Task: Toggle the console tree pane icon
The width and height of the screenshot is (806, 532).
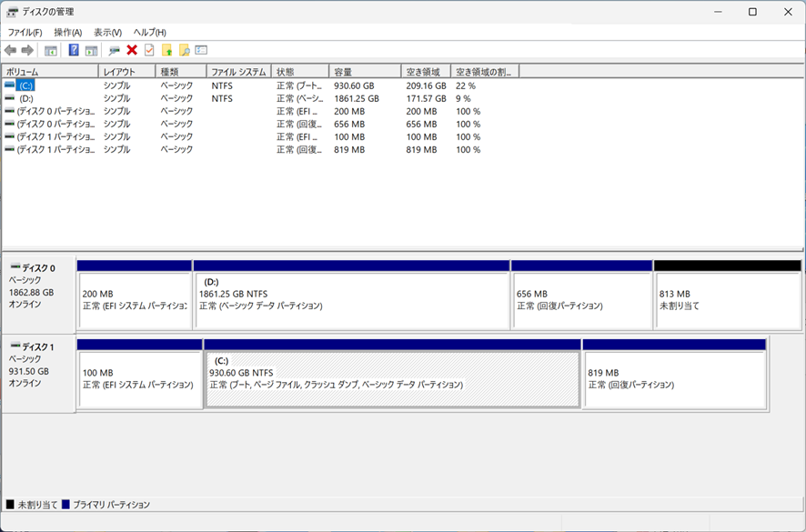Action: pyautogui.click(x=51, y=50)
